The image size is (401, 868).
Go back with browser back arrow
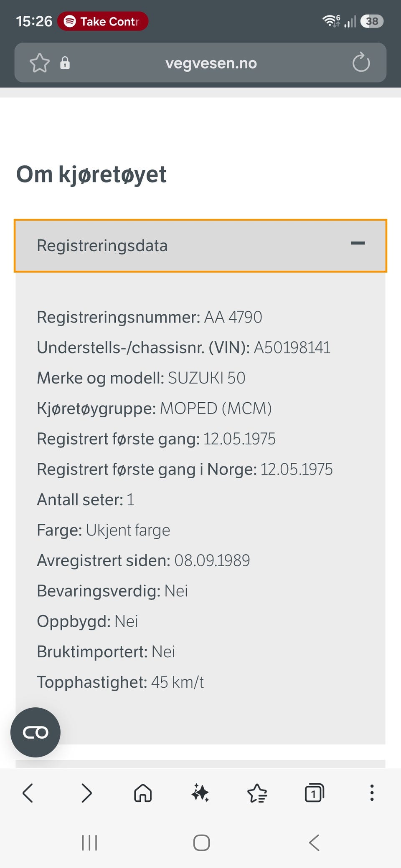point(28,793)
